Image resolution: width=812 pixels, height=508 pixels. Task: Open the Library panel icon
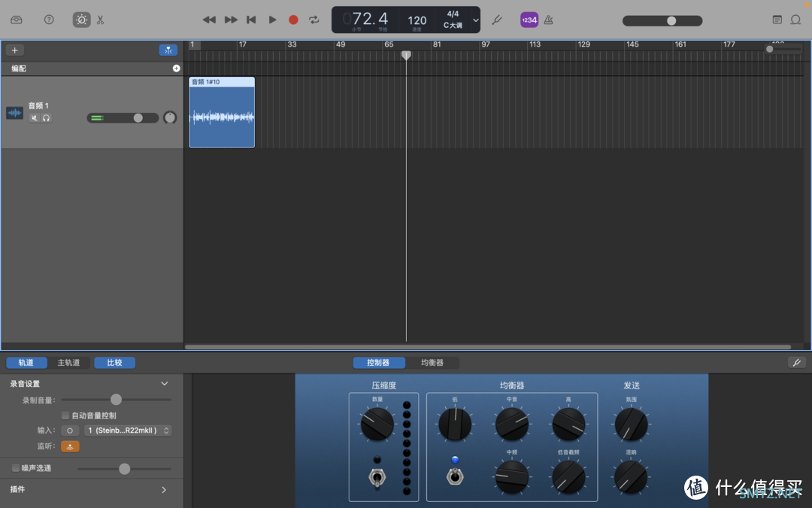tap(16, 20)
